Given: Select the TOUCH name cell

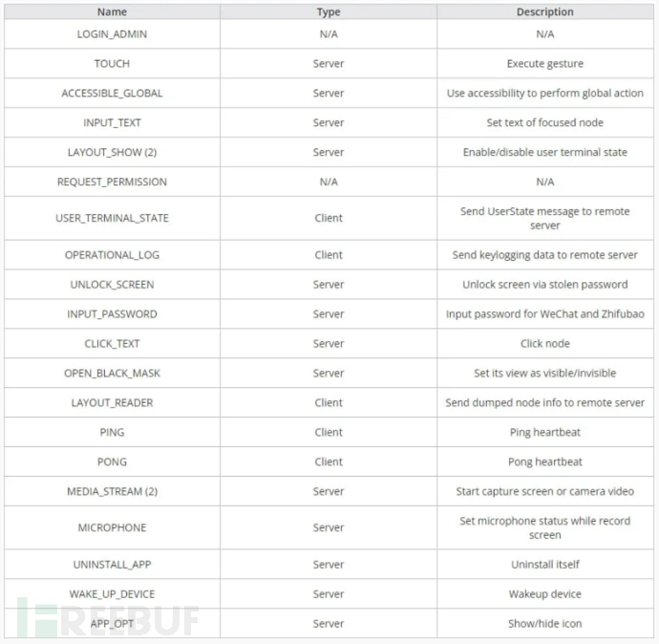Looking at the screenshot, I should point(112,64).
